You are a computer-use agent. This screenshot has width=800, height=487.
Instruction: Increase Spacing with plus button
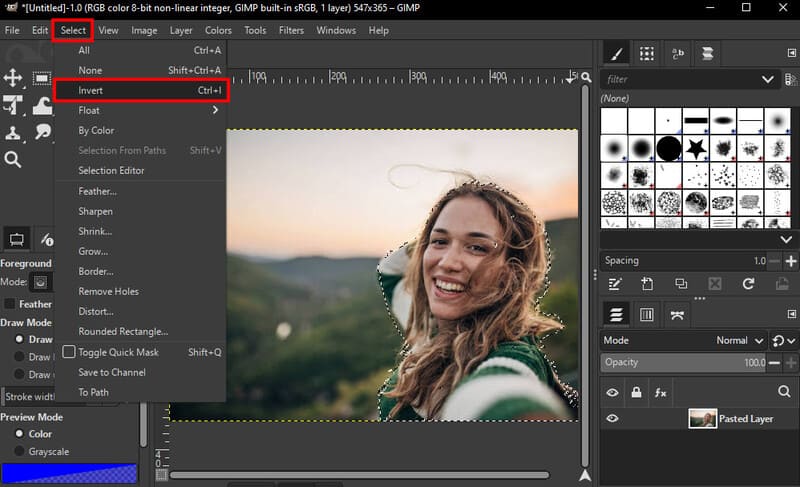coord(791,261)
